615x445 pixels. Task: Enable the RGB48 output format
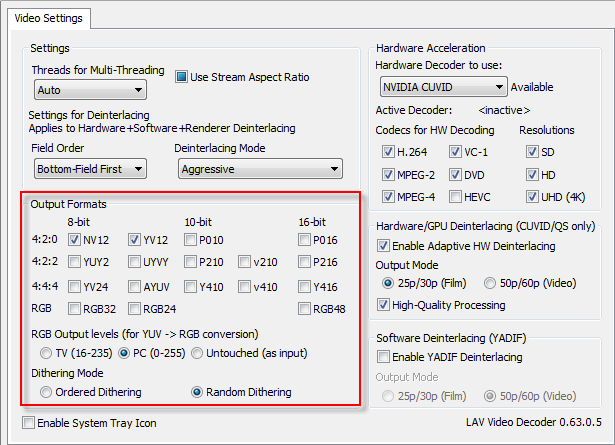tap(304, 309)
